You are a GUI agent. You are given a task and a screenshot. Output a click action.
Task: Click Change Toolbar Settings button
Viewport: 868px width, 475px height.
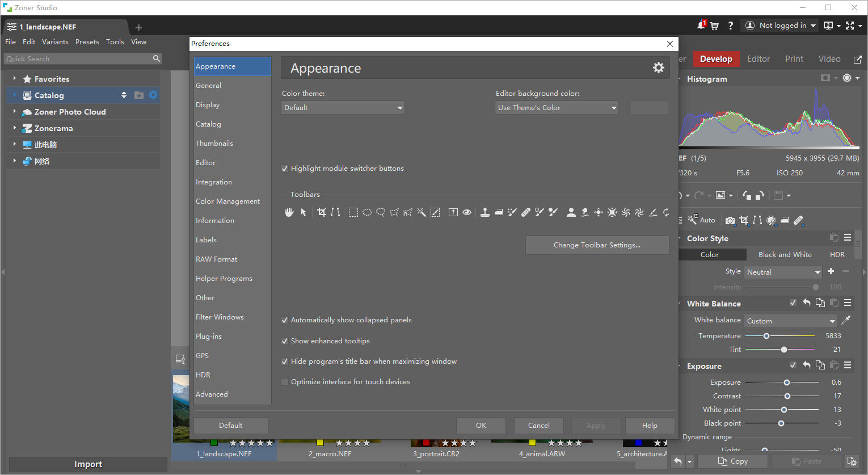pos(597,245)
